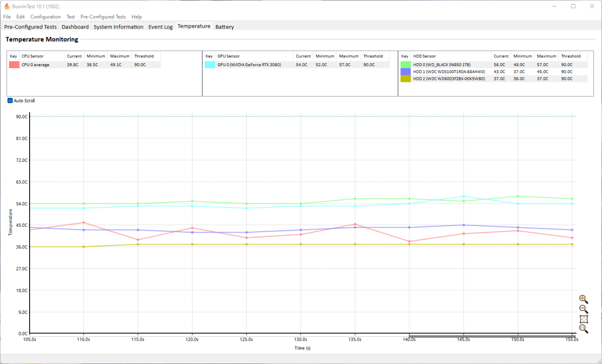Click the 90.0C axis label

coord(22,116)
